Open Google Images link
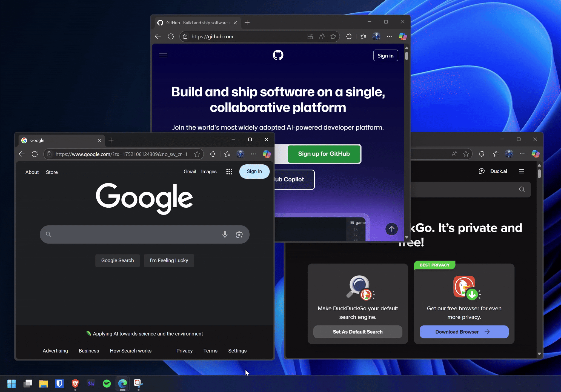 (209, 171)
